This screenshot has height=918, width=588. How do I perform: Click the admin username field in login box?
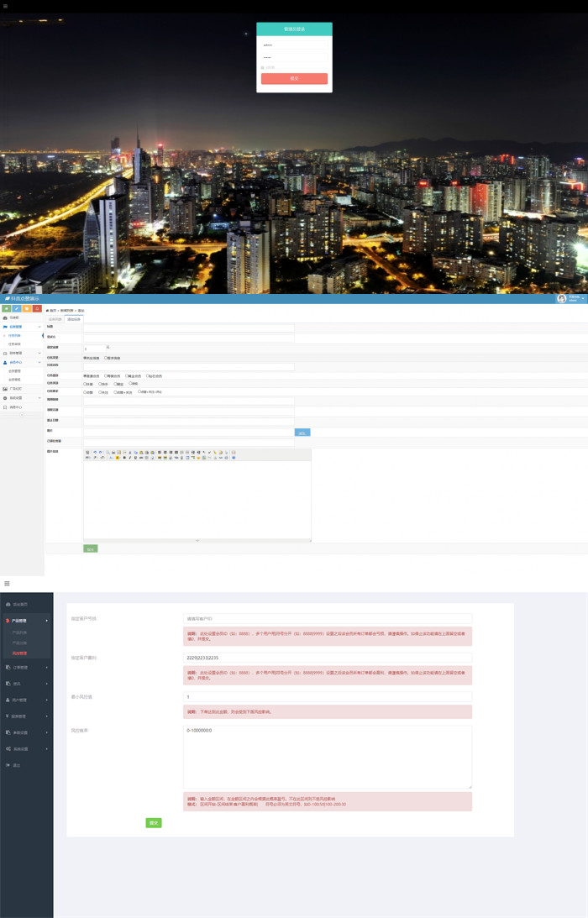(294, 45)
